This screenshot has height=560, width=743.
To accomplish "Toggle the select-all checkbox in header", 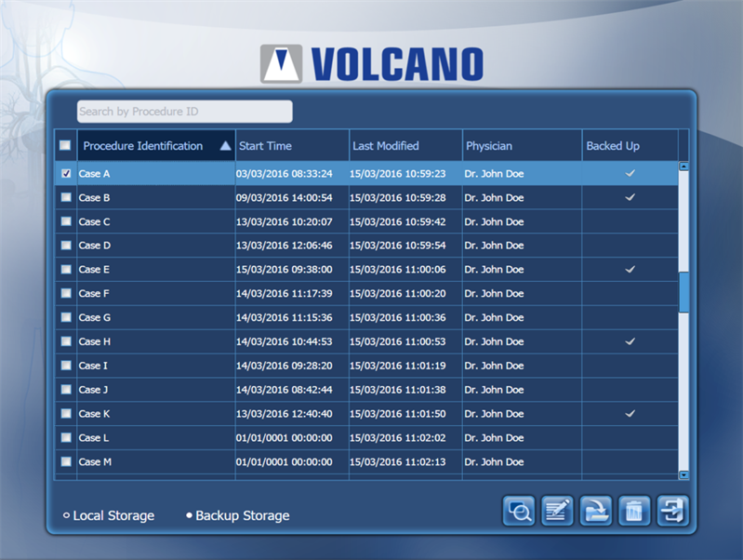I will pyautogui.click(x=65, y=145).
